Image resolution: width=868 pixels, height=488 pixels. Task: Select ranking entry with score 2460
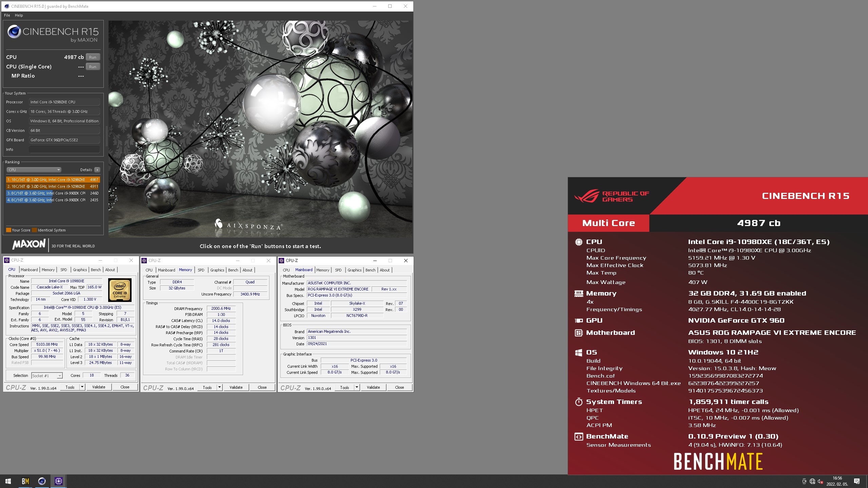click(x=53, y=193)
